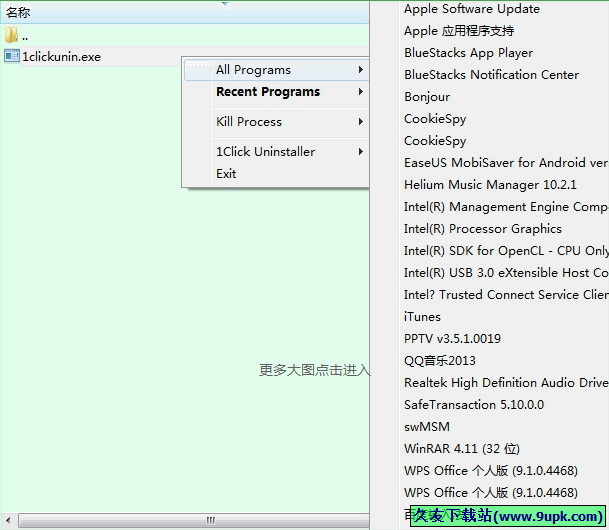
Task: Expand All Programs submenu arrow
Action: [x=361, y=70]
